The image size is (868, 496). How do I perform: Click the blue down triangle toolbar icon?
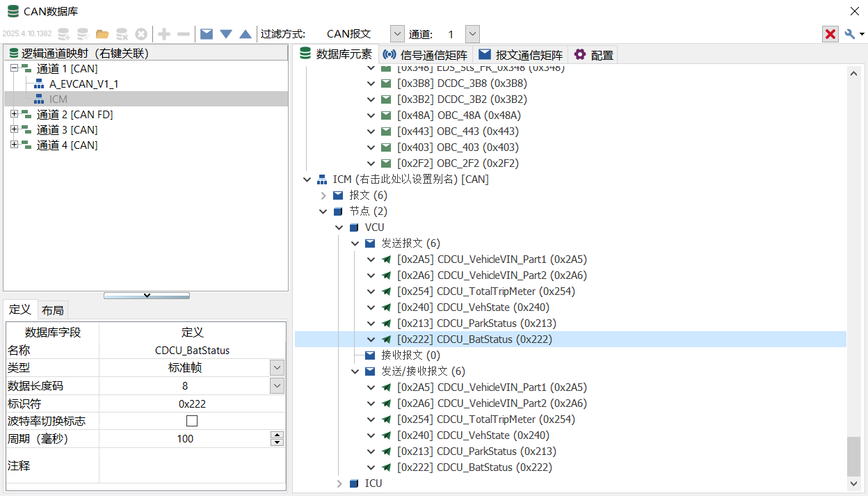[226, 34]
